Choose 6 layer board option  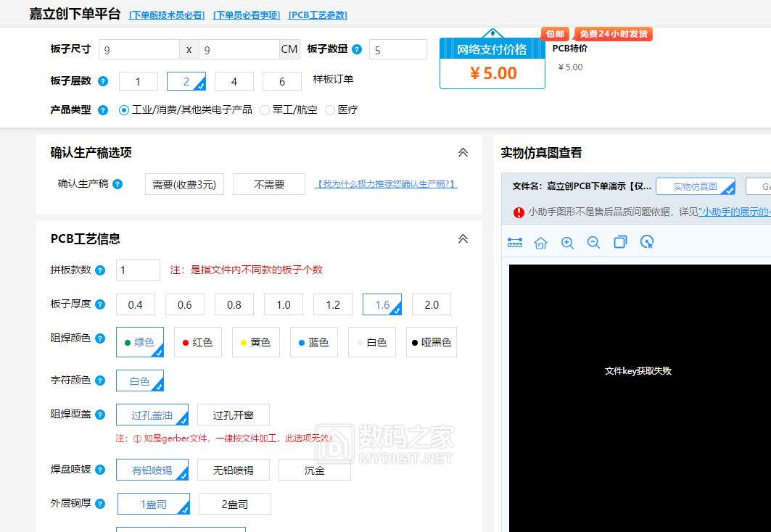[x=282, y=81]
